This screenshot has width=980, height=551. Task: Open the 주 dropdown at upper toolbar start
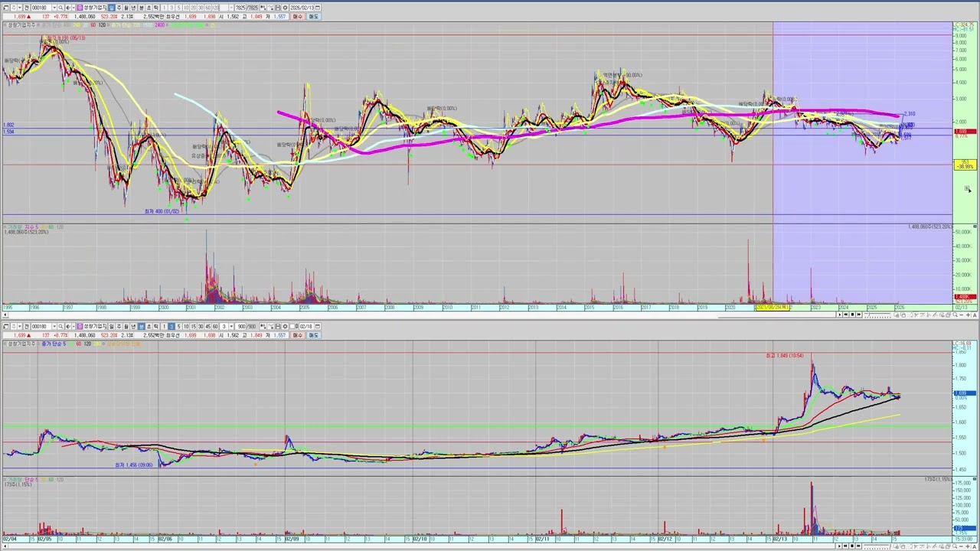click(x=19, y=8)
